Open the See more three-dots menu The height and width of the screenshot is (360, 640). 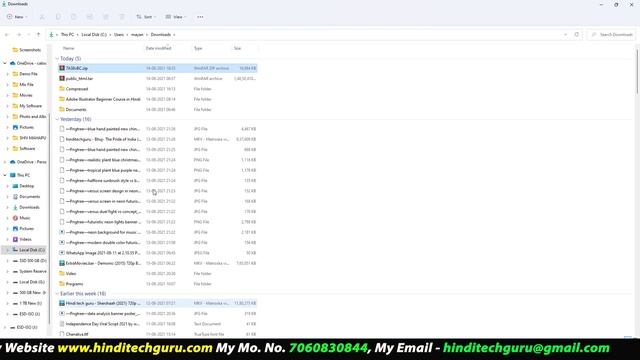click(x=200, y=17)
